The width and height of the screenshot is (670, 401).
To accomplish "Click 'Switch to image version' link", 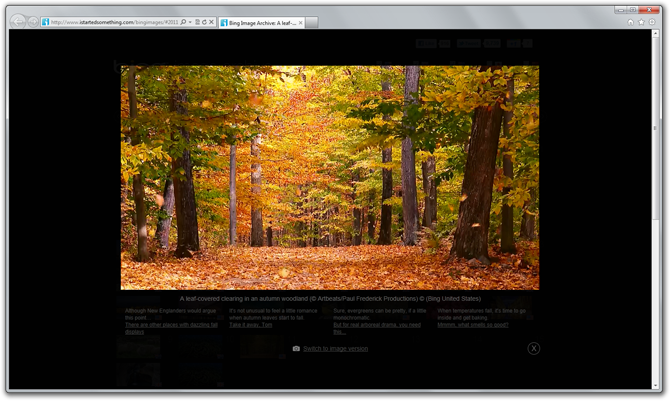I will pyautogui.click(x=335, y=349).
